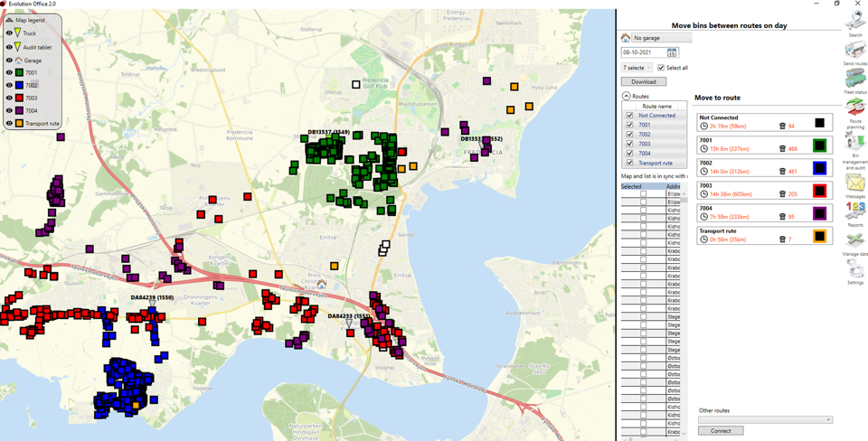
Task: Open the Messages envelope icon
Action: pyautogui.click(x=854, y=184)
